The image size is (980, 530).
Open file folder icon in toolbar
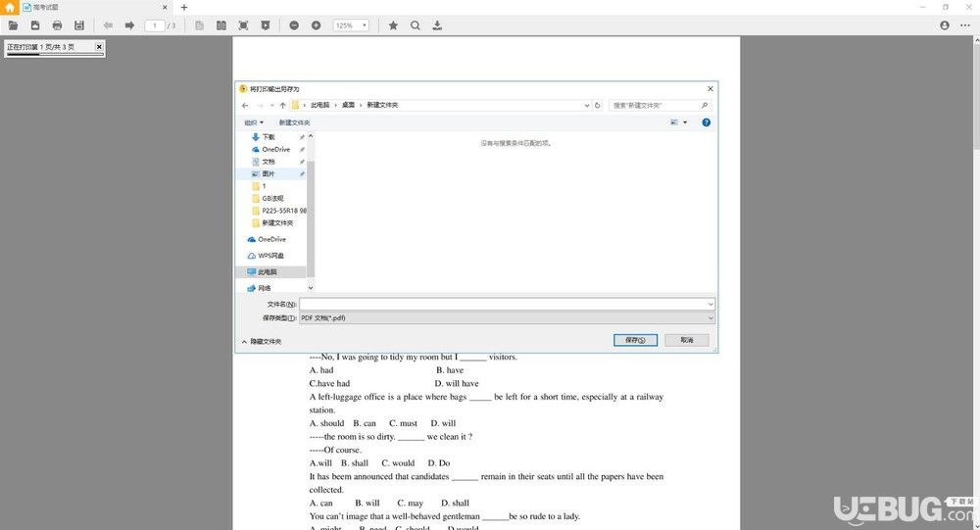click(13, 25)
